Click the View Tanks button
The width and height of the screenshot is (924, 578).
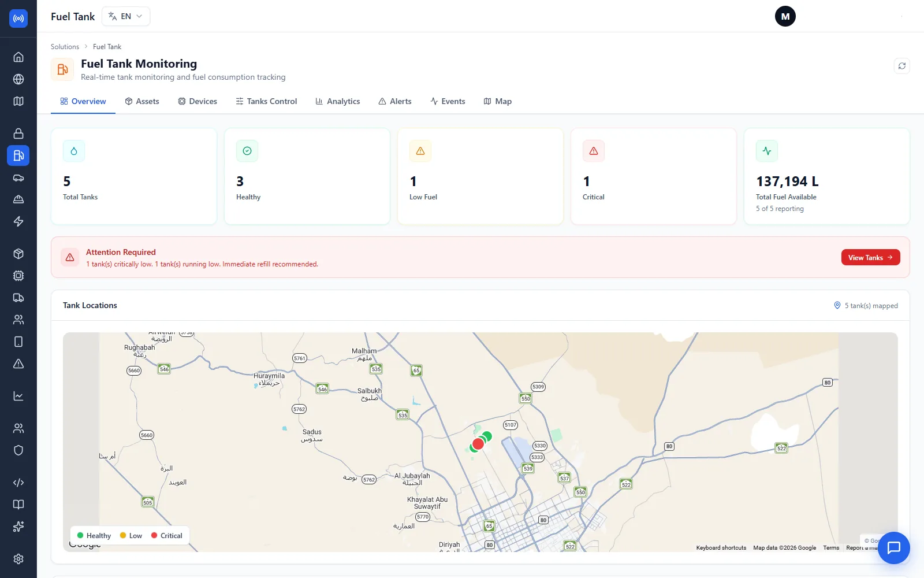point(870,258)
